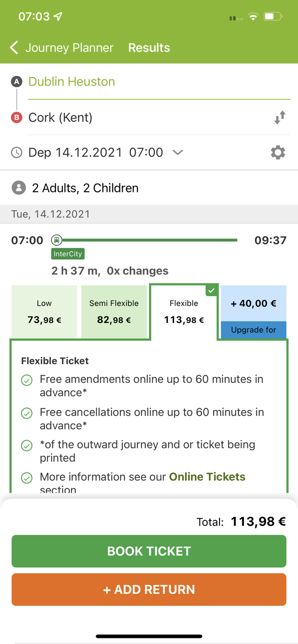Choose the Semi Flexible fare option

click(x=114, y=312)
